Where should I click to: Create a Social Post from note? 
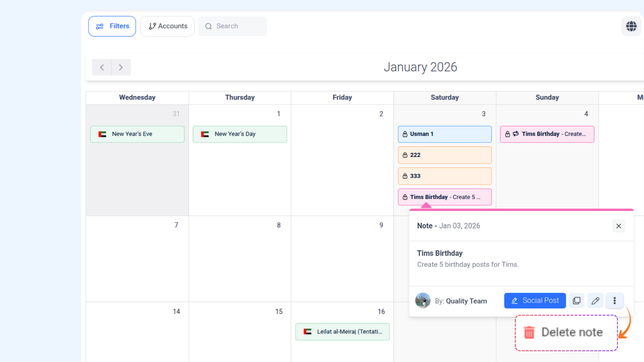click(x=535, y=301)
